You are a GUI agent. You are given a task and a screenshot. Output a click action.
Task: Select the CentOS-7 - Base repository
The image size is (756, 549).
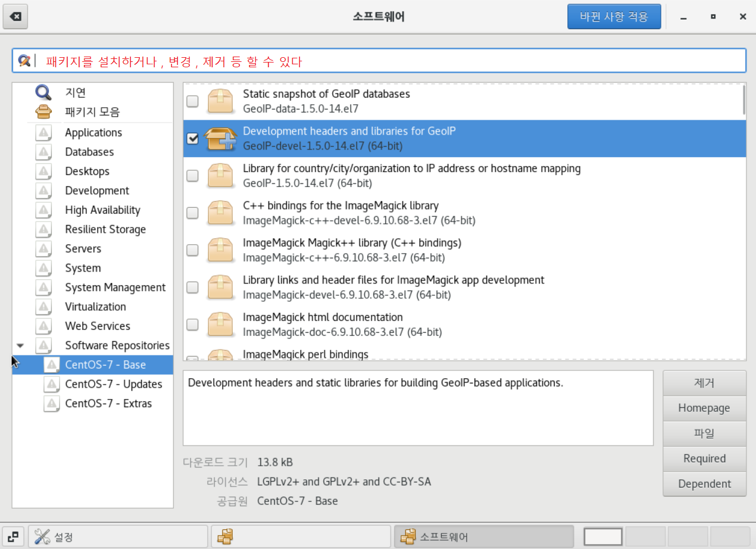pos(93,364)
